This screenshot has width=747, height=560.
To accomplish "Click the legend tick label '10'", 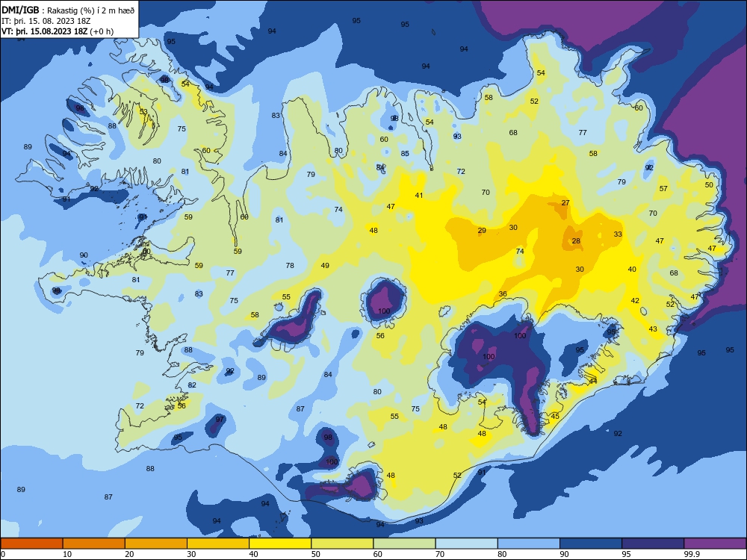I will click(x=67, y=554).
